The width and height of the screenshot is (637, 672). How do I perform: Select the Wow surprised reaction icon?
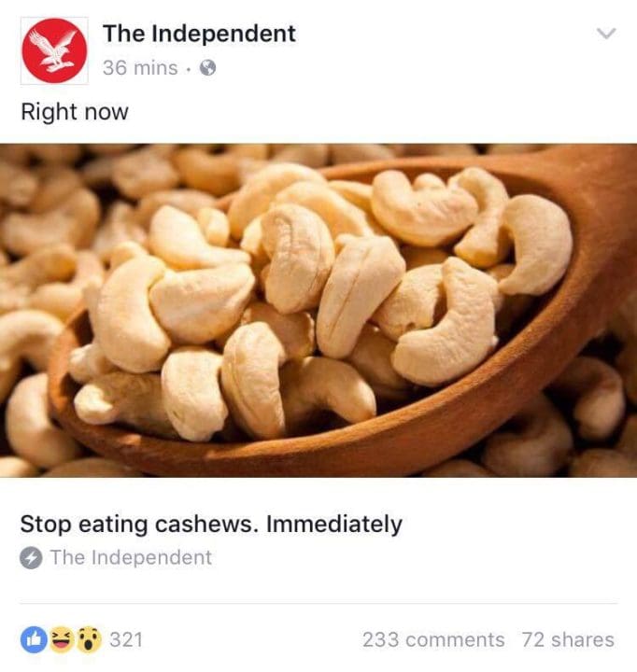coord(89,639)
